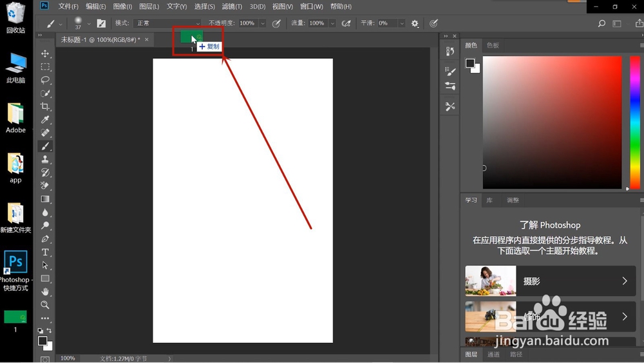Switch to the 色板 tab
644x363 pixels.
[493, 45]
